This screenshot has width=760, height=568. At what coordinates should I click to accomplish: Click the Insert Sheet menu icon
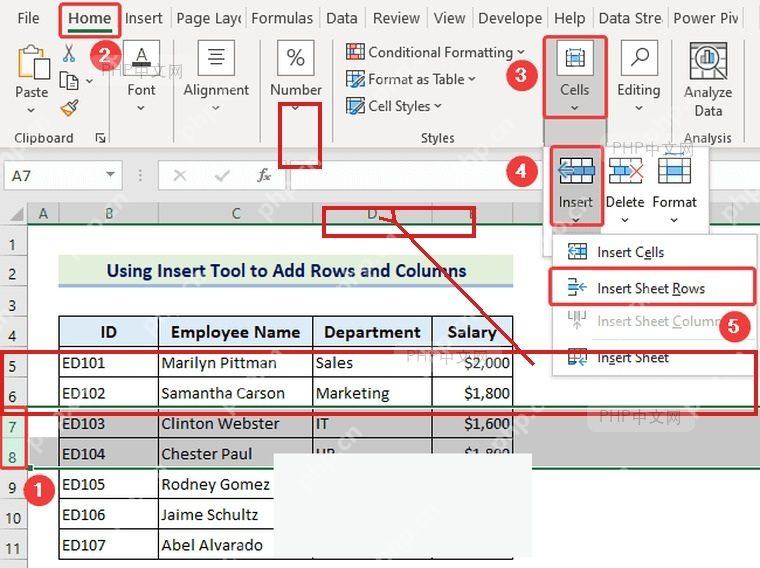[x=577, y=358]
